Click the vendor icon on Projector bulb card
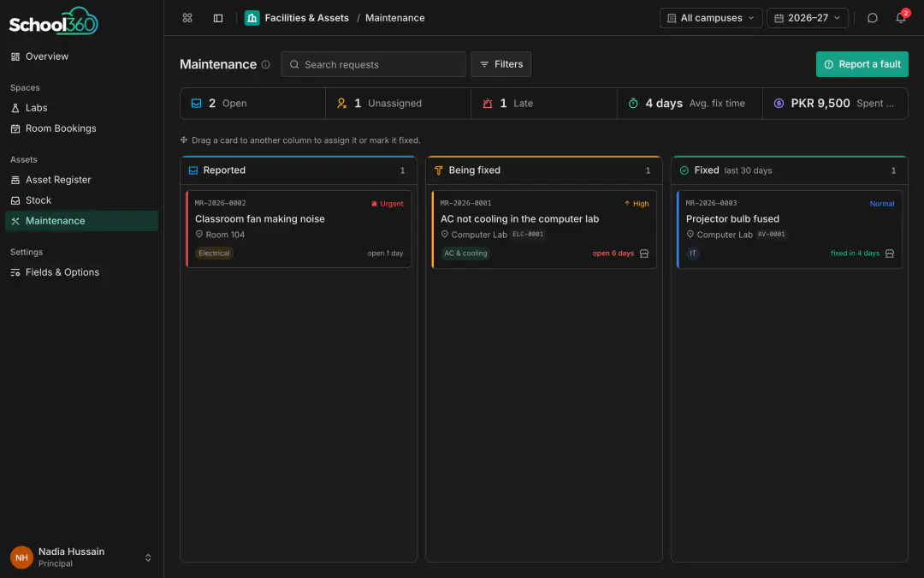 [x=890, y=253]
